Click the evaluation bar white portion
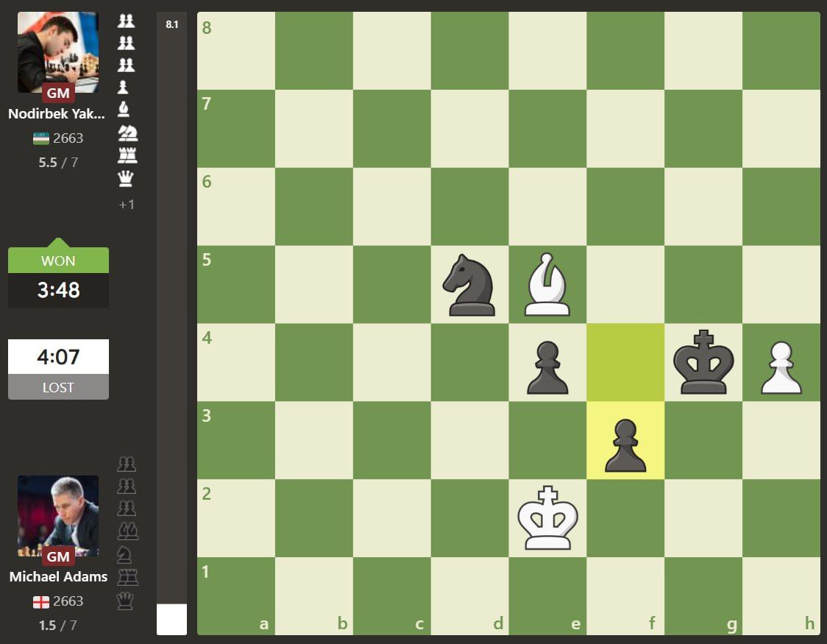Screen dimensions: 827x644 (x=172, y=619)
